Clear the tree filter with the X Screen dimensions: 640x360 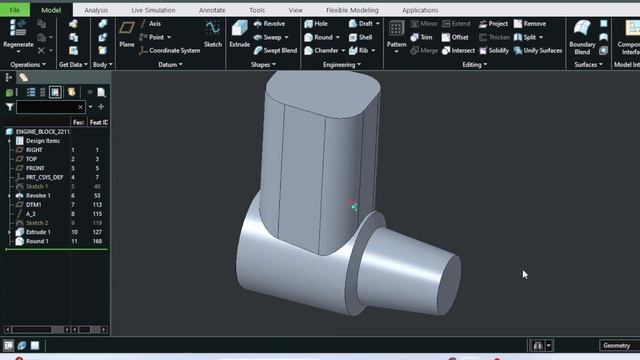coord(80,107)
